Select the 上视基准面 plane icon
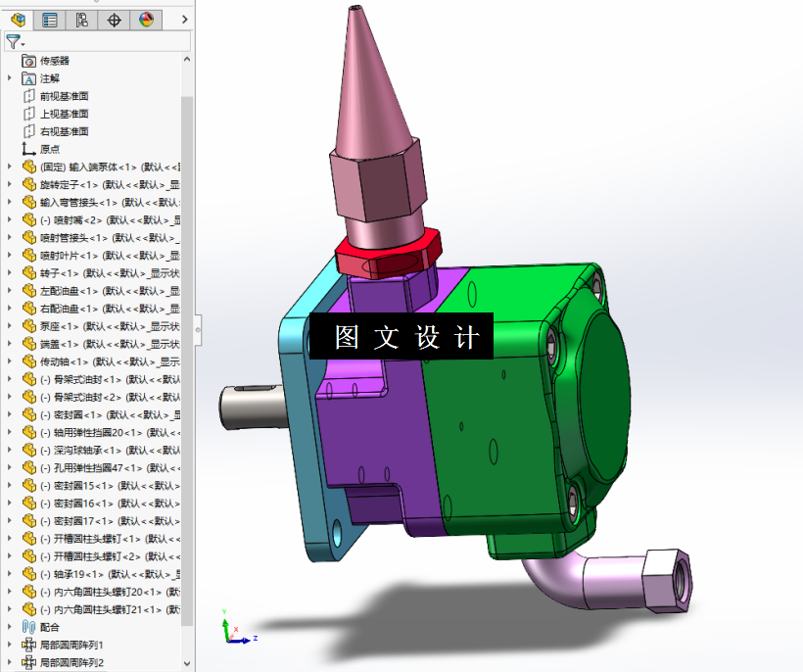 point(28,114)
